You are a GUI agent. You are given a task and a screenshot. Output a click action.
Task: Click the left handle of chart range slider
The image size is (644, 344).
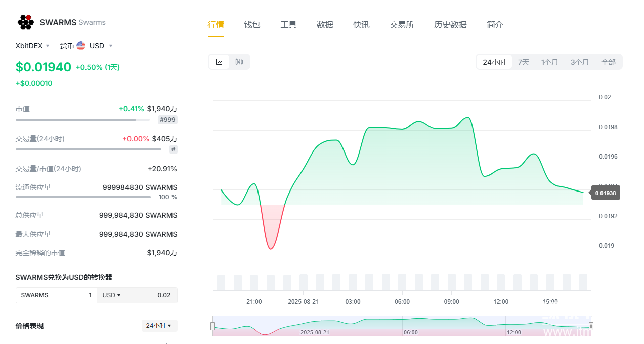pyautogui.click(x=213, y=326)
